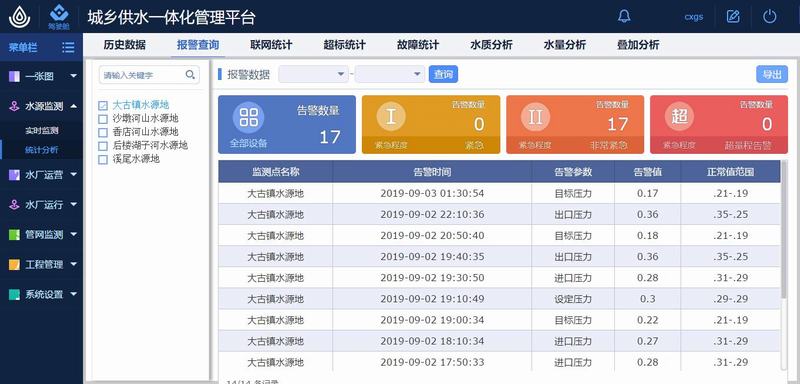800x384 pixels.
Task: Click the level II alarm icon
Action: point(535,116)
